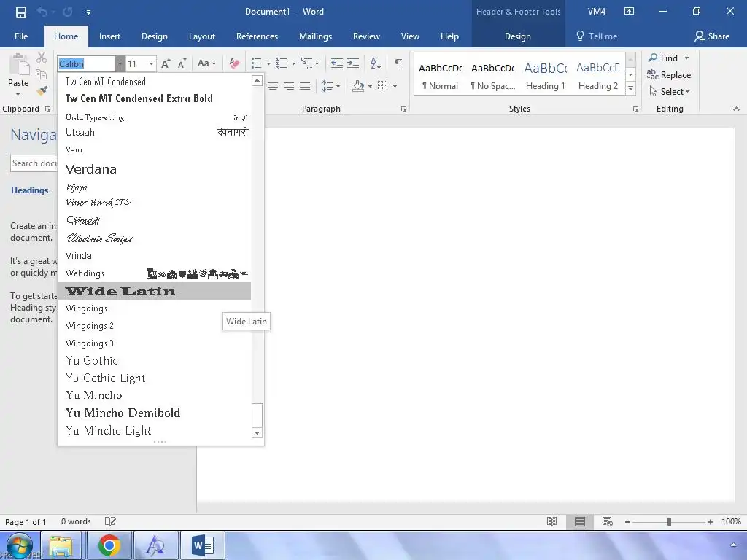
Task: Choose Wide Latin font from list
Action: [155, 291]
